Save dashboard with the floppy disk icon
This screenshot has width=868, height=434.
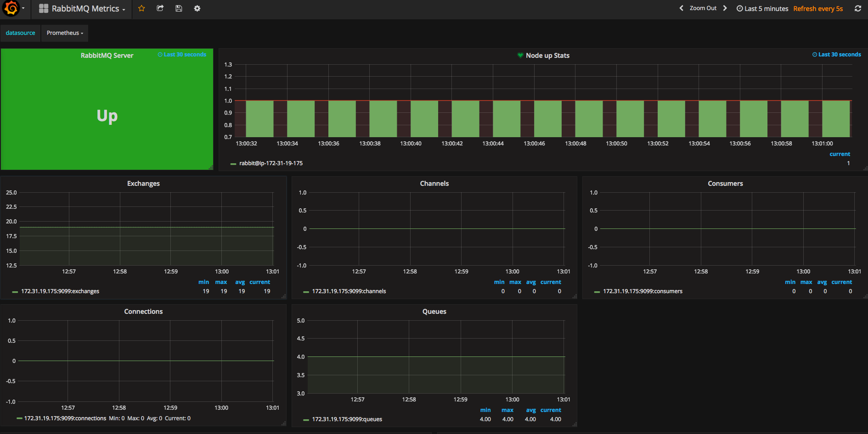(x=179, y=8)
